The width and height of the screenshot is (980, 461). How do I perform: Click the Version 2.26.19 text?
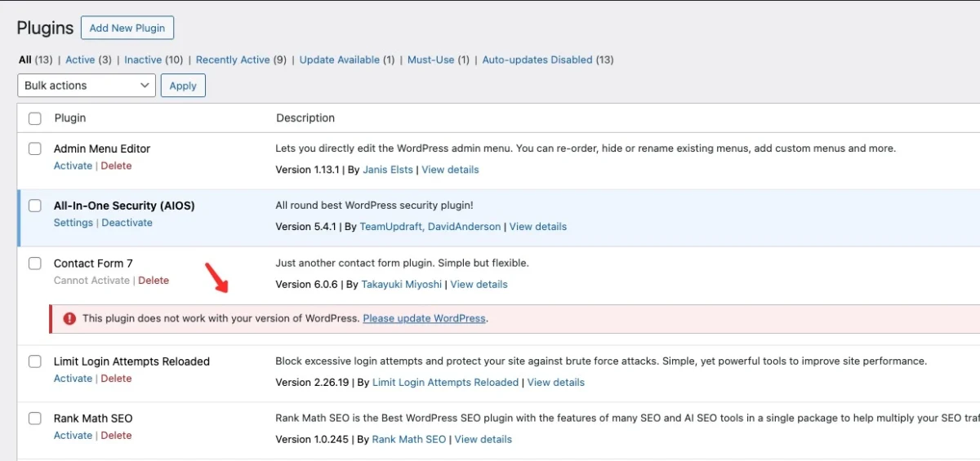click(311, 382)
